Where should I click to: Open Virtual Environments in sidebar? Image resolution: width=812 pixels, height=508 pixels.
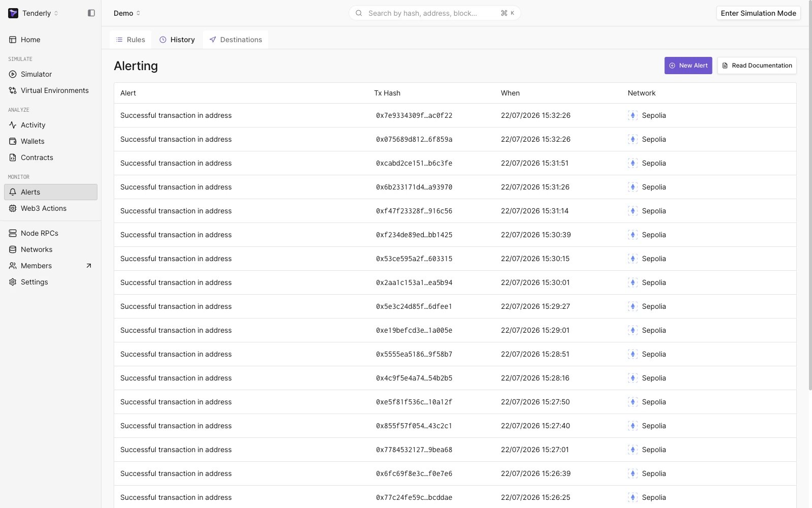pyautogui.click(x=51, y=90)
